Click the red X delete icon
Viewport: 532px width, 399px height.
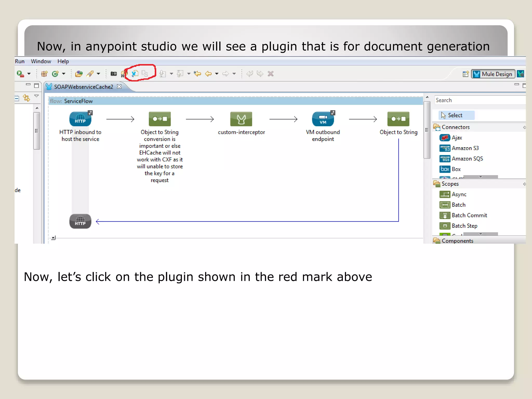coord(271,74)
